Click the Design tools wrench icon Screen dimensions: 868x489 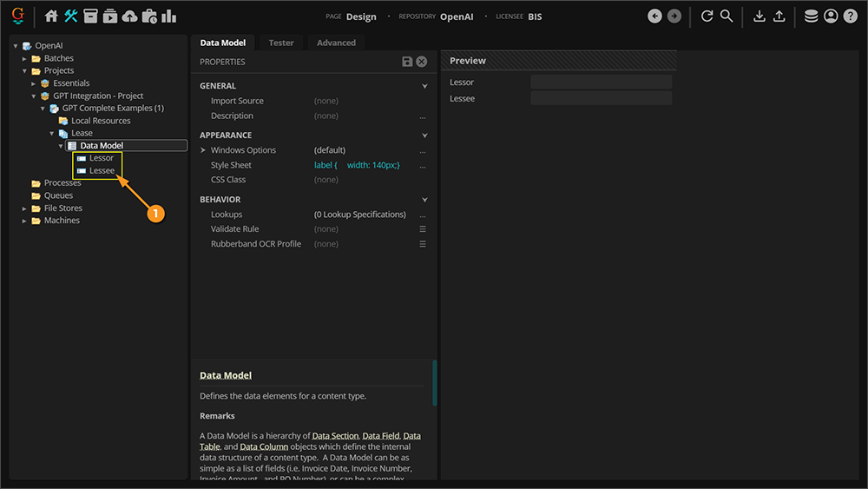[71, 16]
